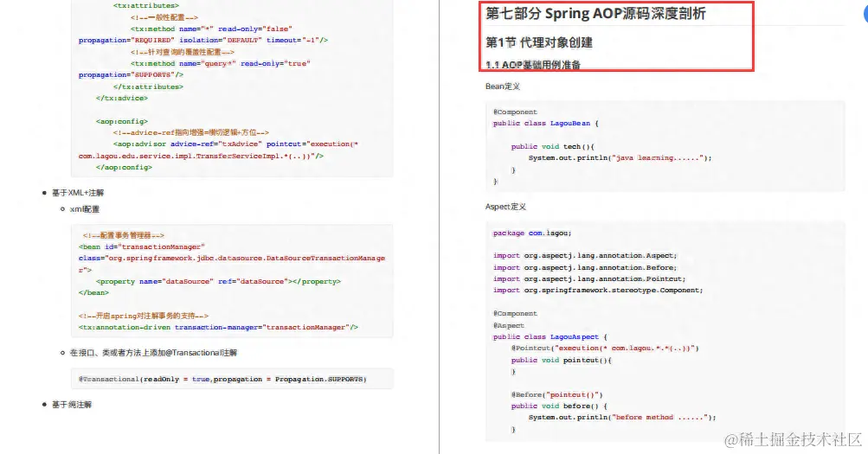The height and width of the screenshot is (454, 868).
Task: Click comment "<!--配置事务管理器-->"
Action: [124, 235]
